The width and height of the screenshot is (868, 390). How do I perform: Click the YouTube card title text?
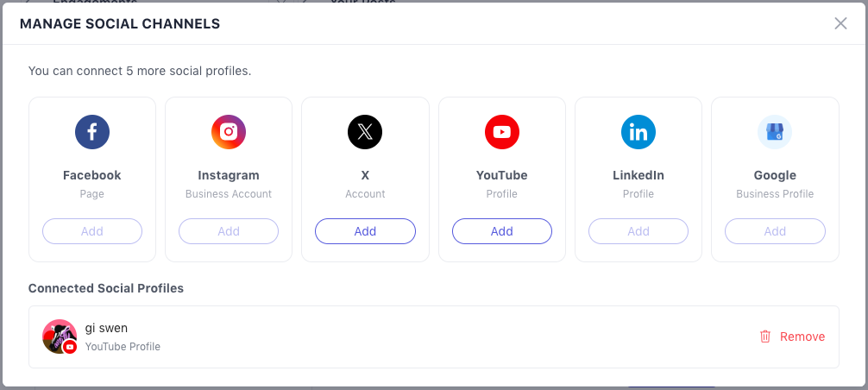(x=501, y=175)
